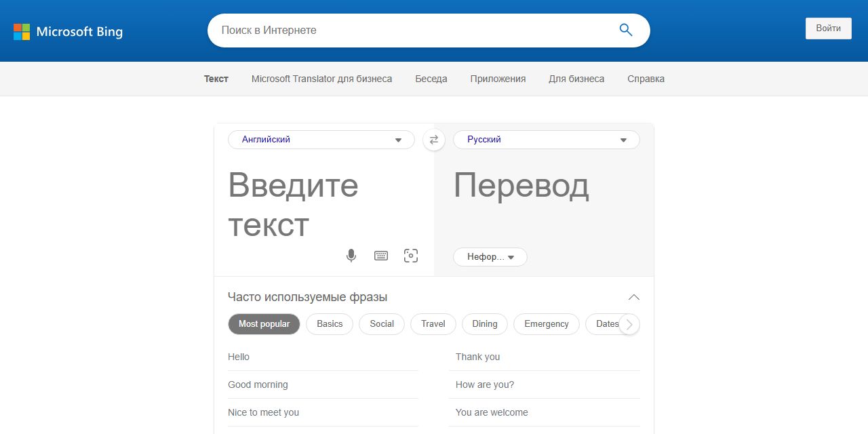Select the Dates phrase category

pyautogui.click(x=604, y=324)
